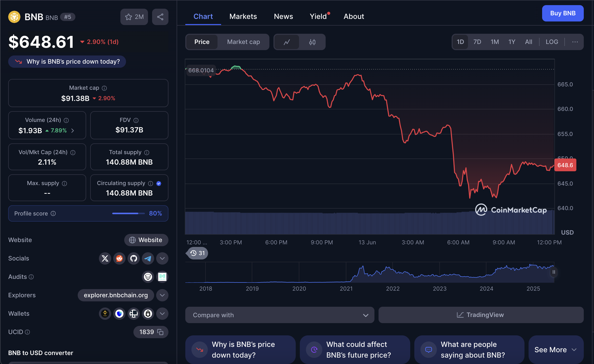This screenshot has width=594, height=364.
Task: Set chart range to 7D
Action: 477,42
